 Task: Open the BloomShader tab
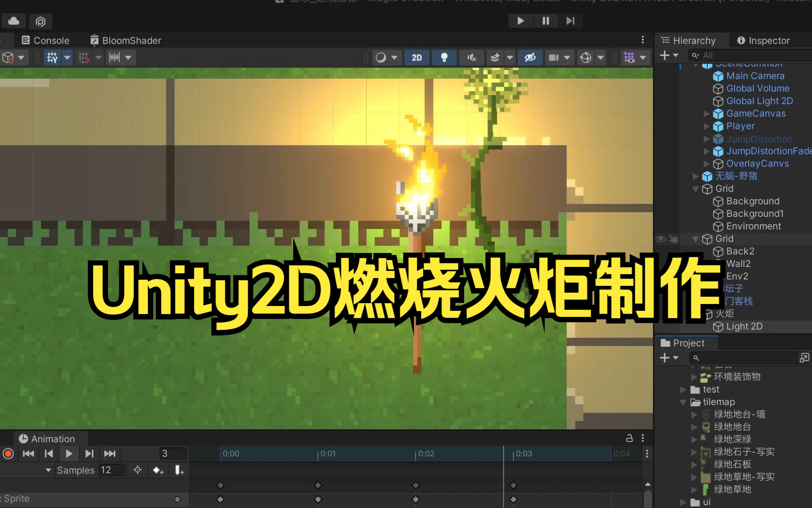[x=126, y=40]
